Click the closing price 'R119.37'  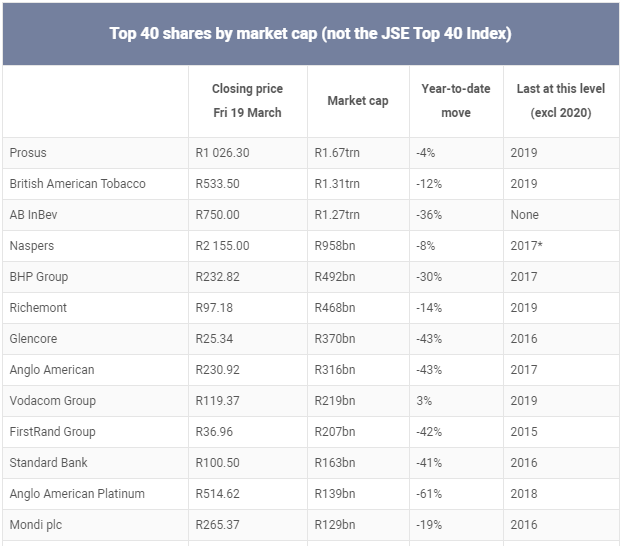[x=217, y=401]
